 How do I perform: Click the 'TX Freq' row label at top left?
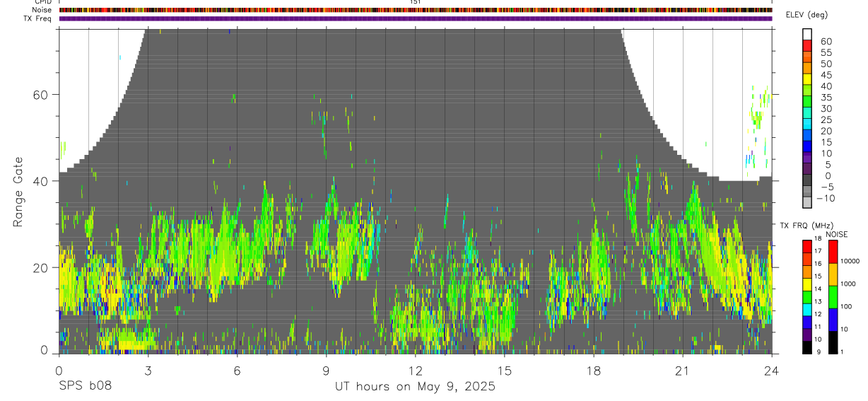(x=38, y=18)
